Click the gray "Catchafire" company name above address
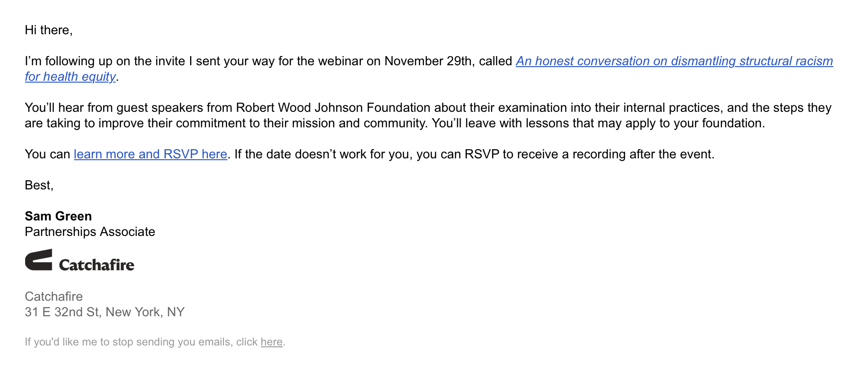The image size is (868, 387). (x=53, y=297)
